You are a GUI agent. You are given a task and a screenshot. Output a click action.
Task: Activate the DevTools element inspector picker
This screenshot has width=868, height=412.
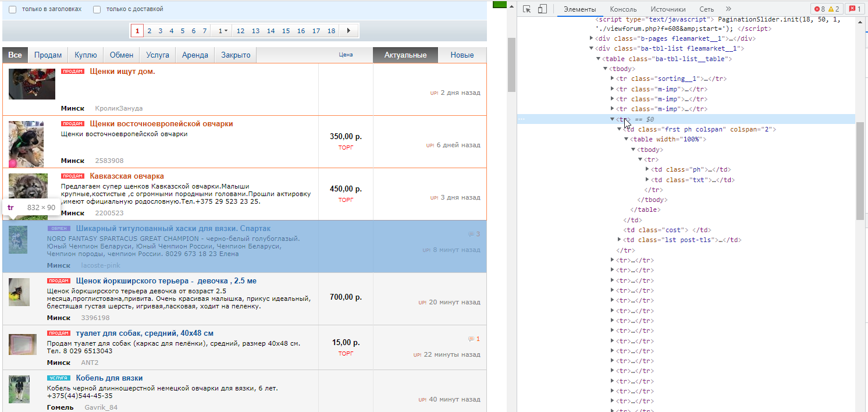pyautogui.click(x=527, y=9)
